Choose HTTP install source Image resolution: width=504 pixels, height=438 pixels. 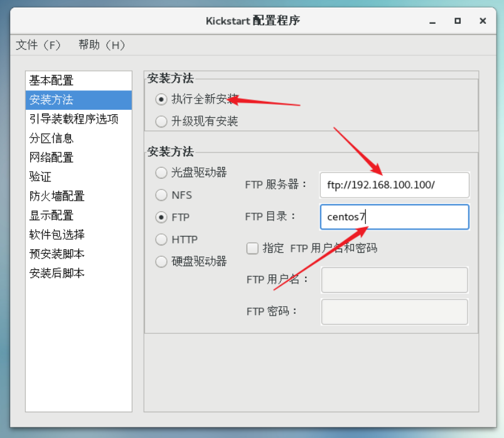click(161, 240)
